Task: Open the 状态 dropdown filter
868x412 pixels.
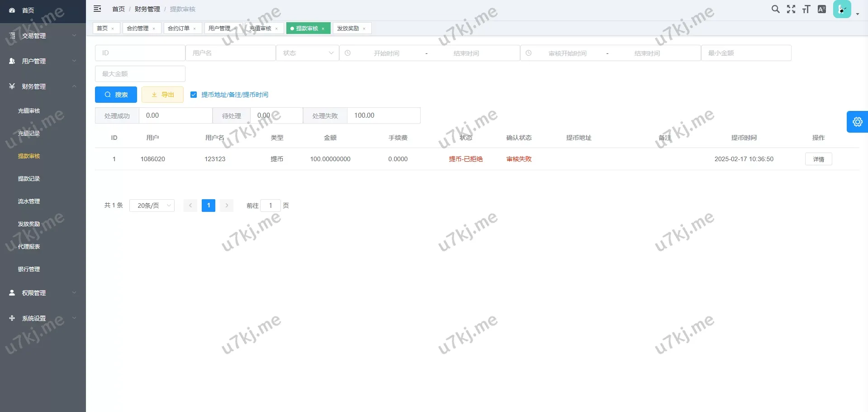Action: (308, 53)
